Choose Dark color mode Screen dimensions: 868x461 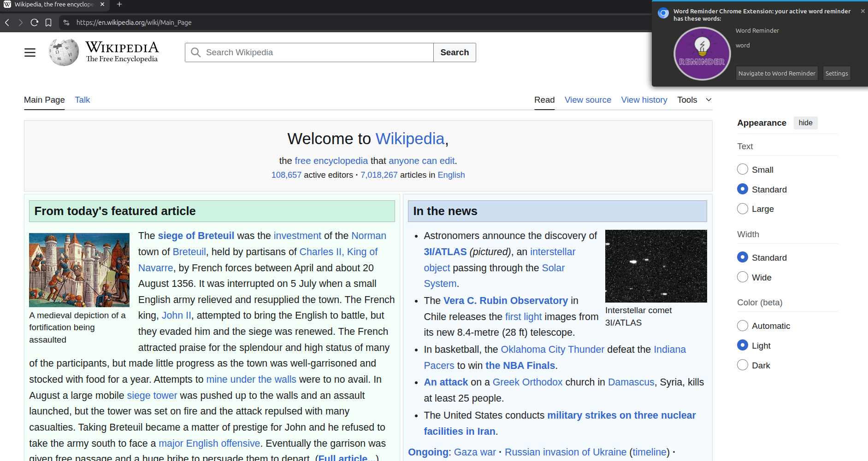(x=743, y=365)
